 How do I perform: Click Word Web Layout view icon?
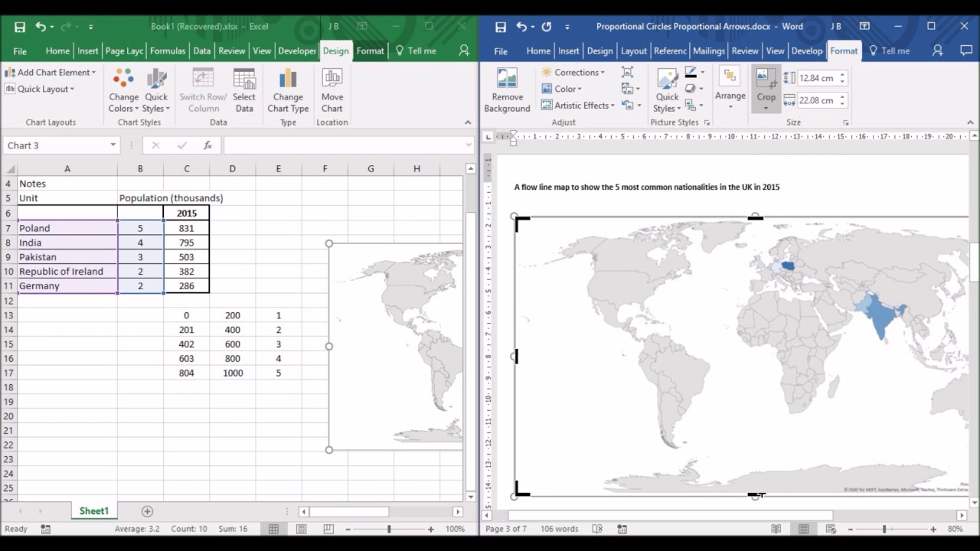pos(830,529)
